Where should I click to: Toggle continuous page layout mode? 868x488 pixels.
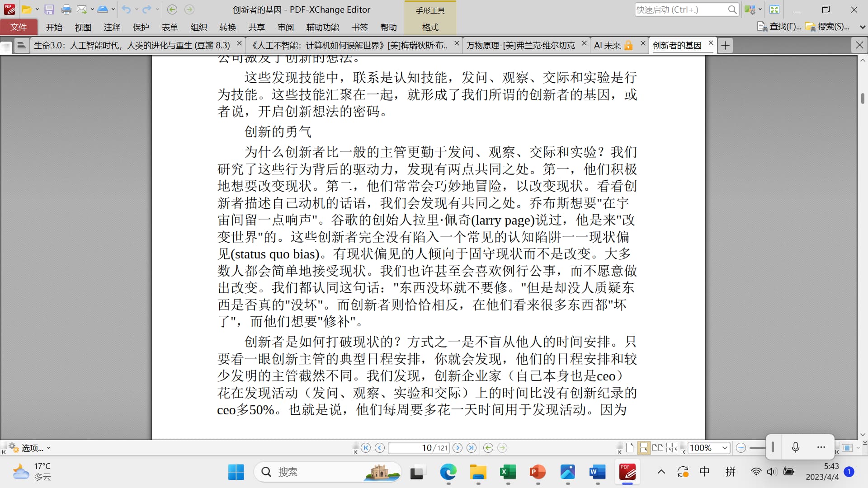pos(643,448)
